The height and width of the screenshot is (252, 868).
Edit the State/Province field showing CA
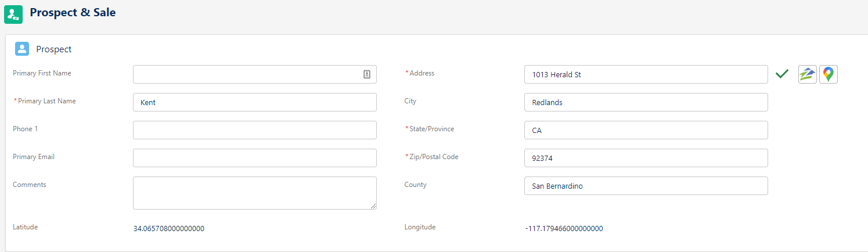646,130
